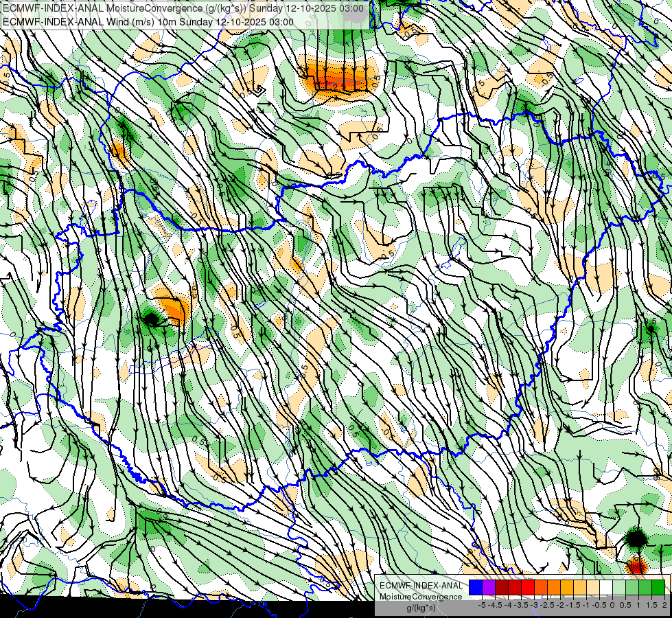The width and height of the screenshot is (672, 618).
Task: Select the darkest green swatch between 1.5 and 2
Action: 658,587
